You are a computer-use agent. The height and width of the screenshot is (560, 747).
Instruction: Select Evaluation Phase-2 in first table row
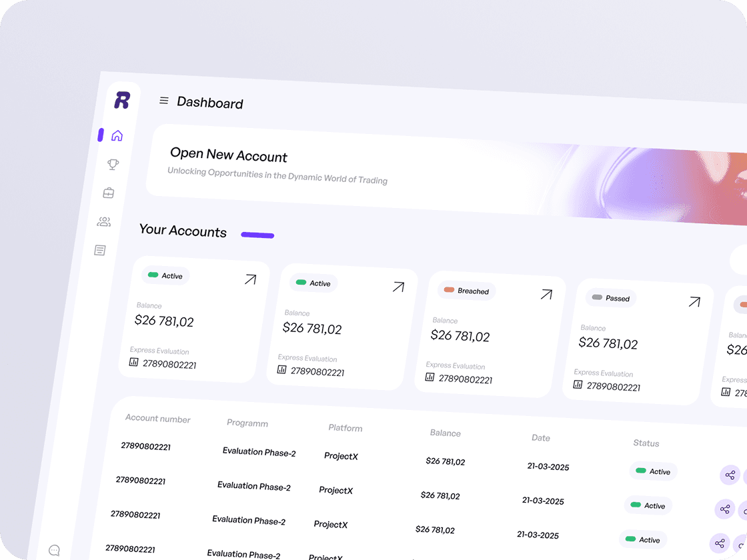(259, 452)
